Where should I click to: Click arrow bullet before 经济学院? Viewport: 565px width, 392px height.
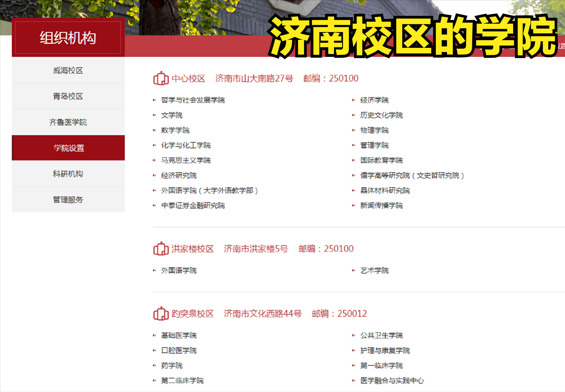point(353,100)
